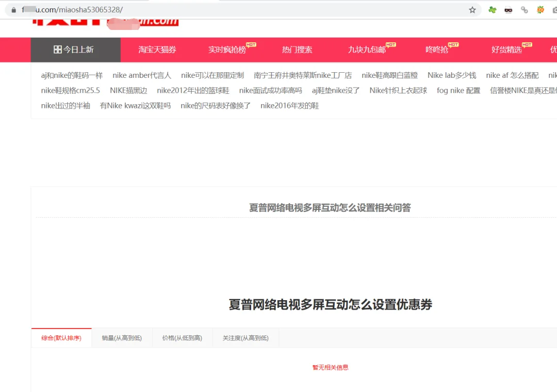
Task: Open the link nike的尺码表好像换了
Action: (x=216, y=106)
